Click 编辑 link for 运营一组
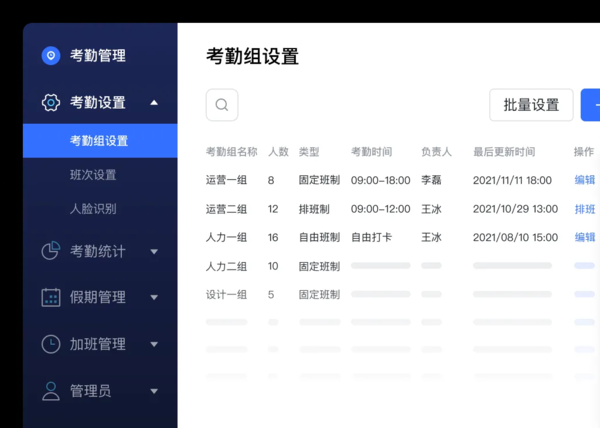600x428 pixels. pyautogui.click(x=585, y=180)
